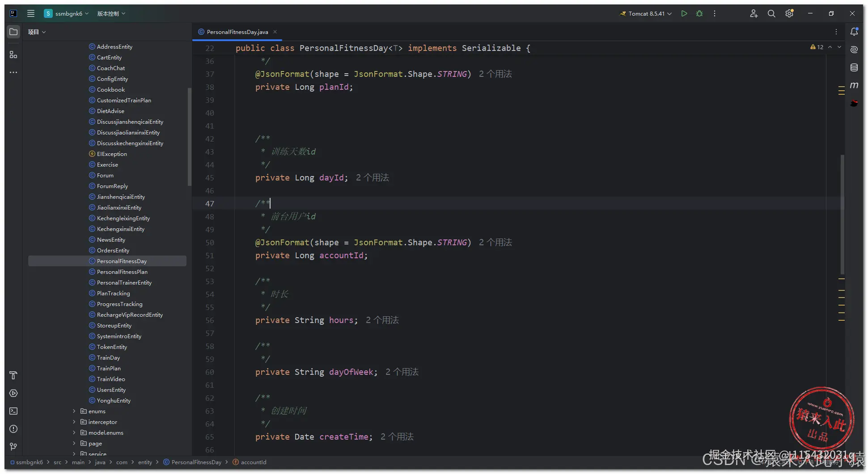This screenshot has width=868, height=474.
Task: Show usages hint next to hours field
Action: [x=382, y=320]
